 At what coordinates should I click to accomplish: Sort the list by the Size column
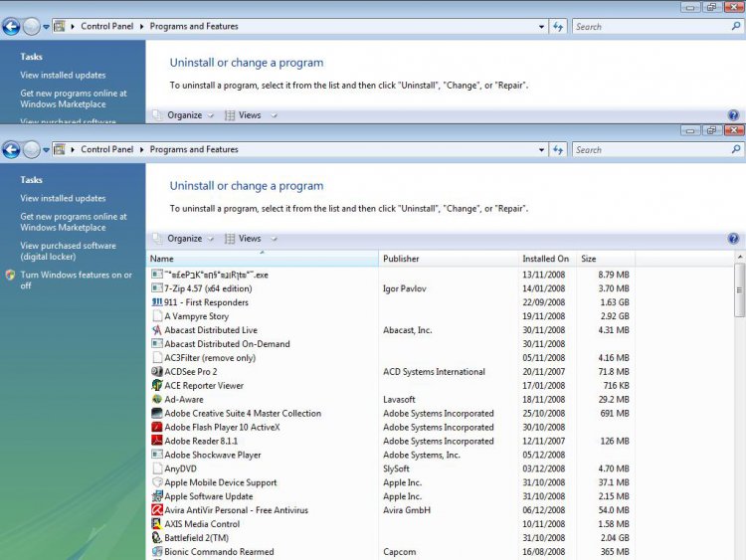[606, 259]
